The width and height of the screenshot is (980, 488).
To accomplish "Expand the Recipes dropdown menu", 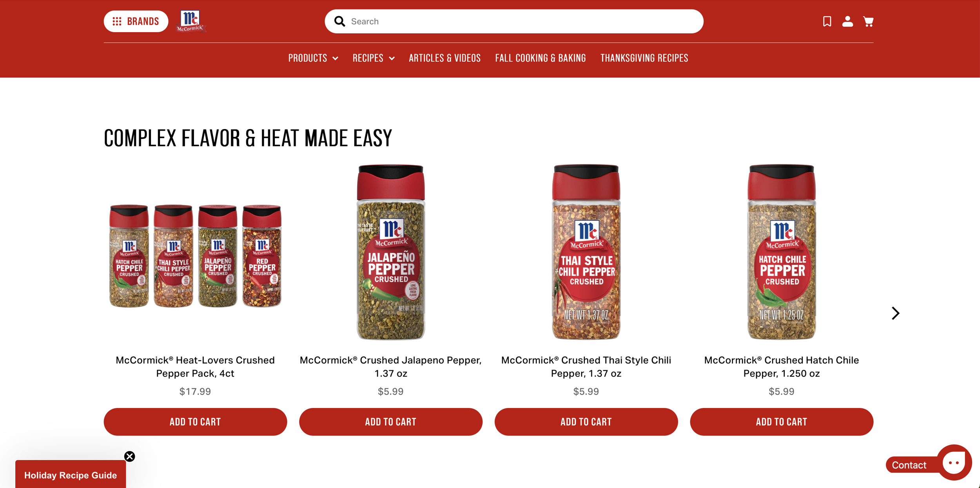I will (373, 58).
